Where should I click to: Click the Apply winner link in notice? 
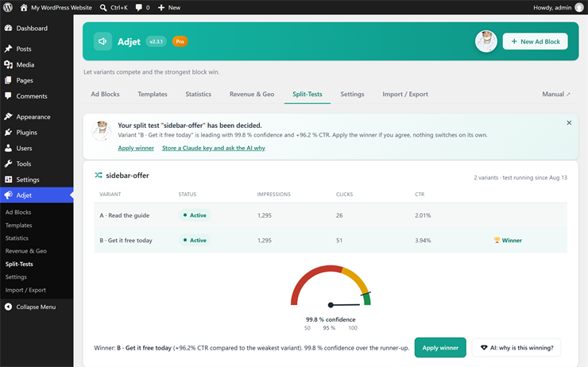pos(136,148)
